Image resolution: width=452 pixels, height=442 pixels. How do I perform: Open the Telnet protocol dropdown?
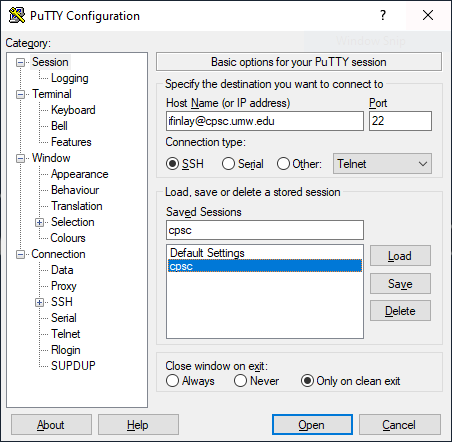(382, 164)
